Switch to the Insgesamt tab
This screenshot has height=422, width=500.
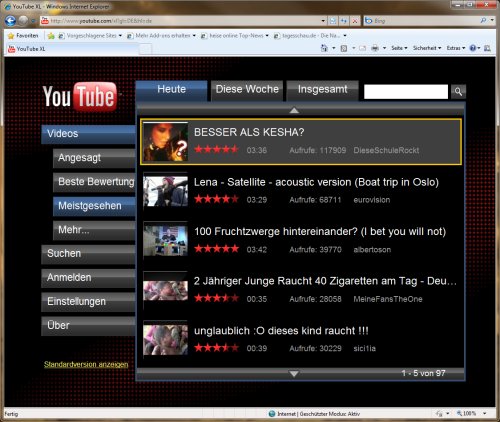[x=322, y=90]
